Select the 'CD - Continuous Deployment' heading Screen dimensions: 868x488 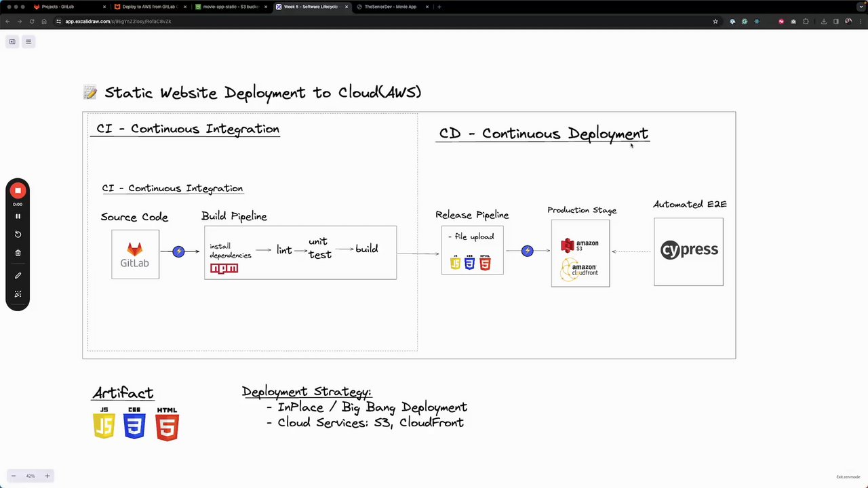pyautogui.click(x=544, y=134)
